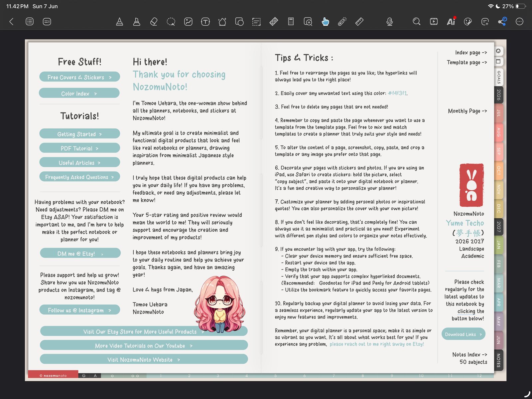The width and height of the screenshot is (532, 399).
Task: Jump to the 2026 side tab
Action: 498,95
